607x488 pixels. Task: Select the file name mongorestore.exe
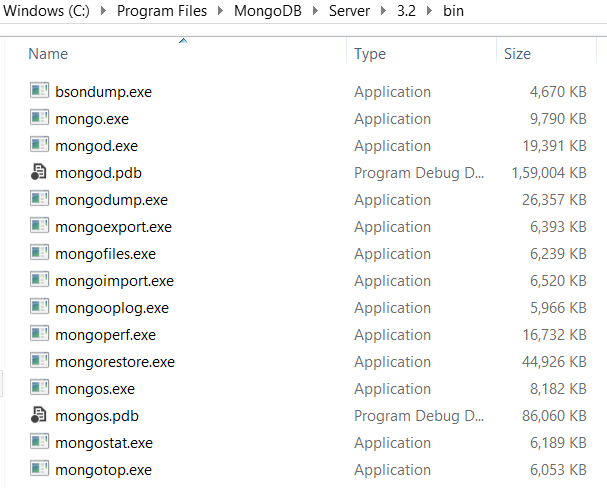[x=115, y=362]
